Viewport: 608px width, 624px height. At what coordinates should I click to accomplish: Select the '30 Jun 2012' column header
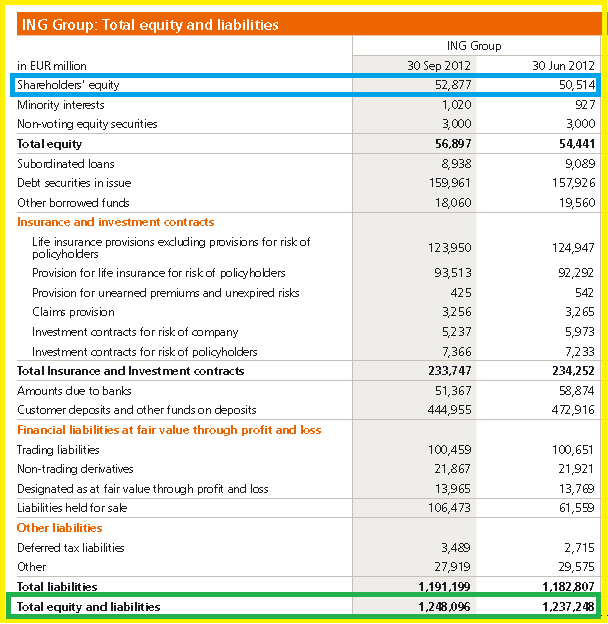[x=563, y=66]
